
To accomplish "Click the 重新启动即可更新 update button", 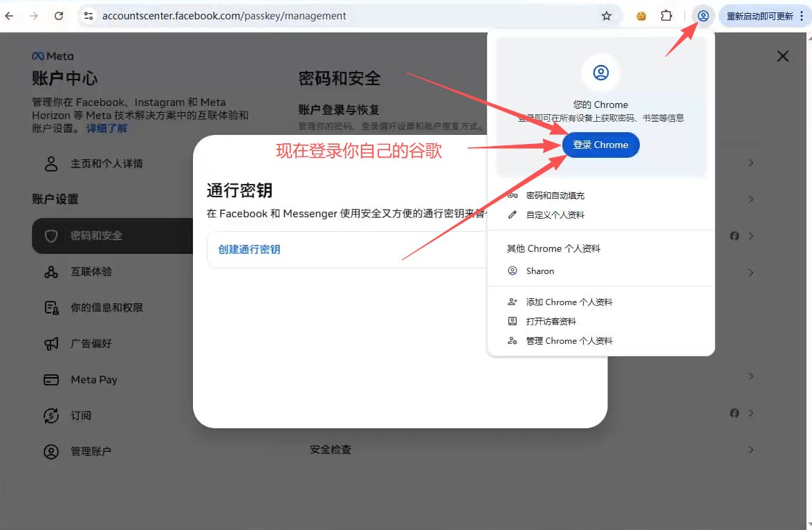I will (764, 16).
